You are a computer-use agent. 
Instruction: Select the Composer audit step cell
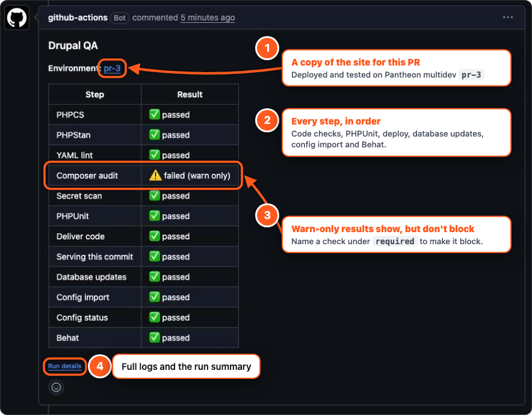coord(94,176)
